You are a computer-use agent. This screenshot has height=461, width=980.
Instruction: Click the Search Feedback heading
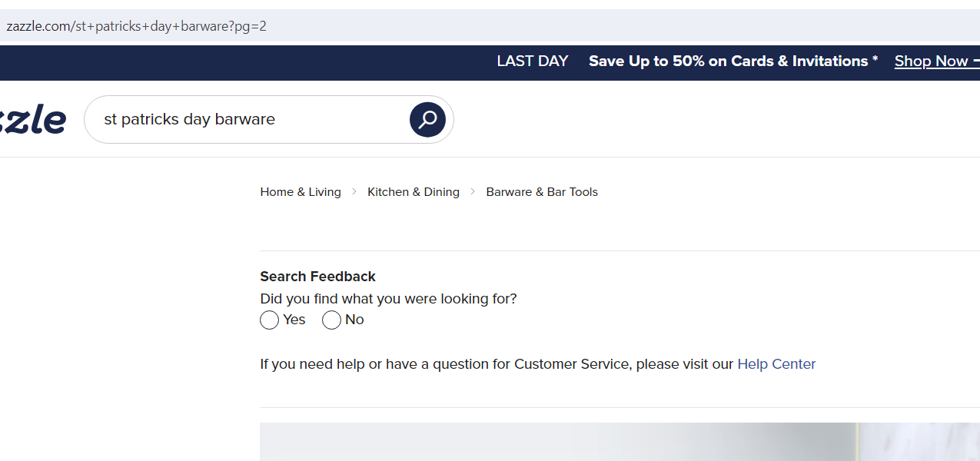317,277
